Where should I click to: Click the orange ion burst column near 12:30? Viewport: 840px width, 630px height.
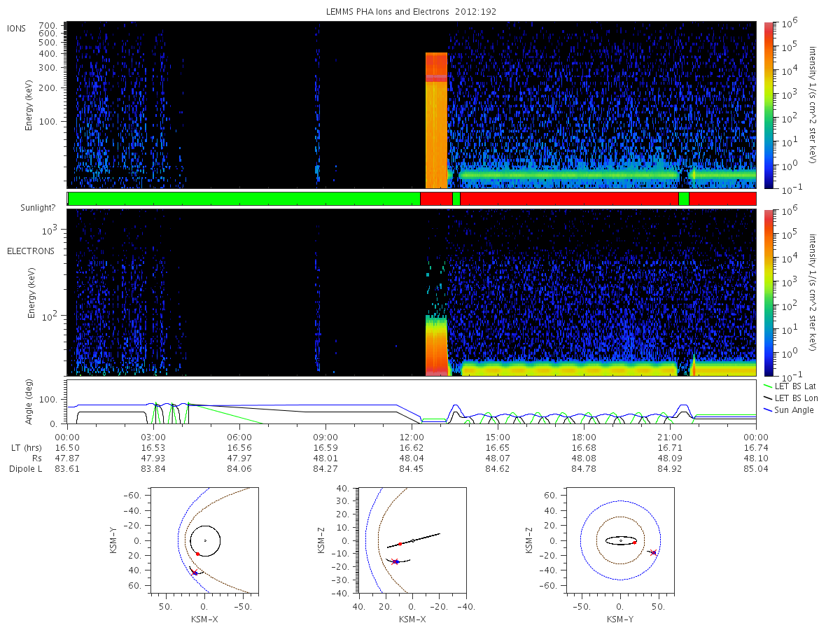(436, 120)
